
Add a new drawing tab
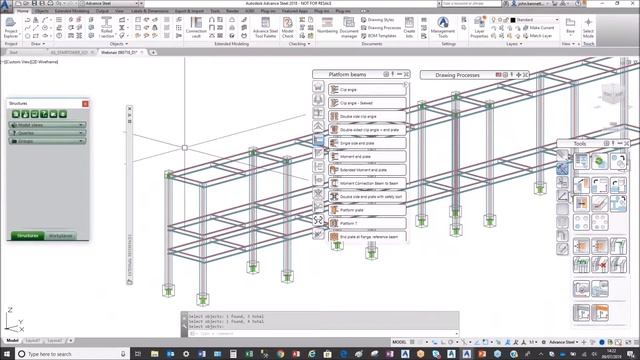pyautogui.click(x=153, y=52)
